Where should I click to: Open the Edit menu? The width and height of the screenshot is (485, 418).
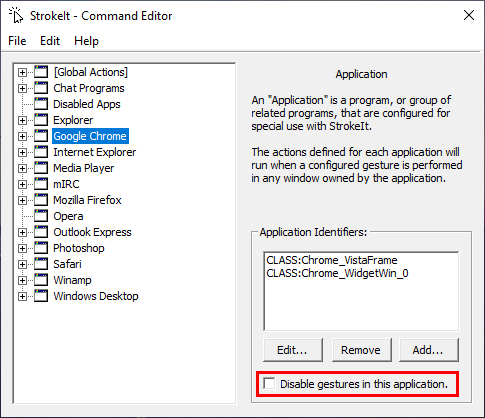tap(50, 41)
